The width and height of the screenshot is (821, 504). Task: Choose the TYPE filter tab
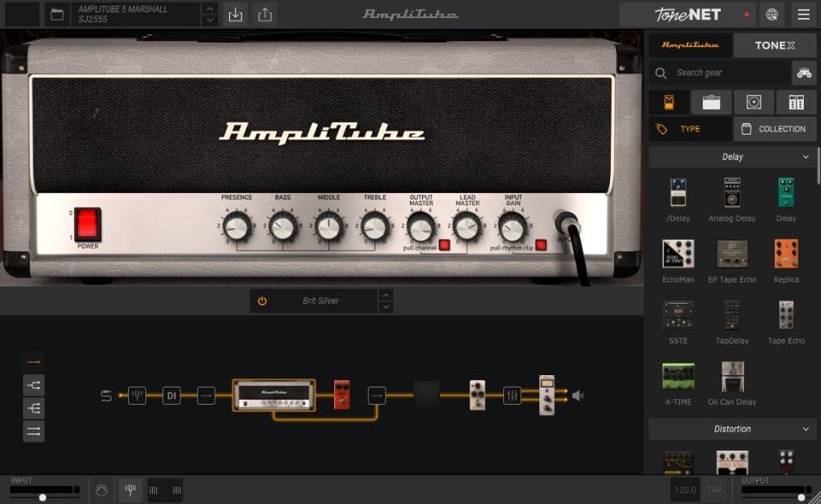(x=690, y=129)
